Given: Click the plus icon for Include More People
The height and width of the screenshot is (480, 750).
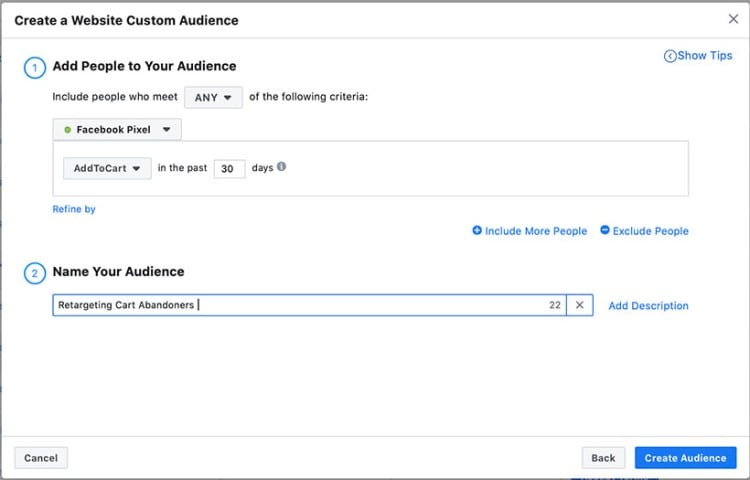Looking at the screenshot, I should [477, 231].
